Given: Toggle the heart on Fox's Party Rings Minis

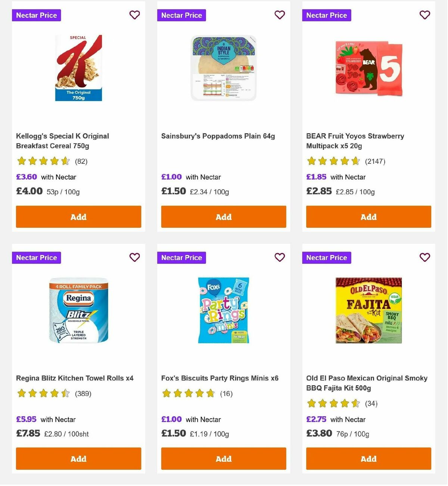Looking at the screenshot, I should 280,257.
